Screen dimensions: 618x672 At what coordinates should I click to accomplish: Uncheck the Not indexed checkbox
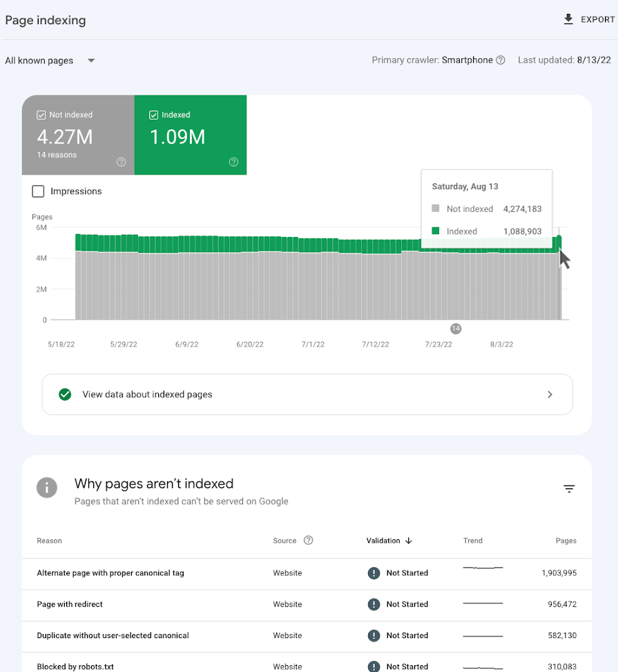[x=41, y=115]
